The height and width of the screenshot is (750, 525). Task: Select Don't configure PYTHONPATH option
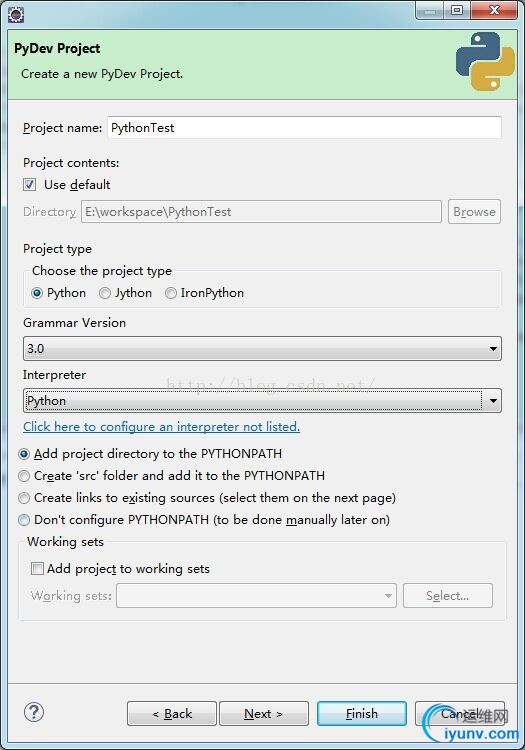23,520
